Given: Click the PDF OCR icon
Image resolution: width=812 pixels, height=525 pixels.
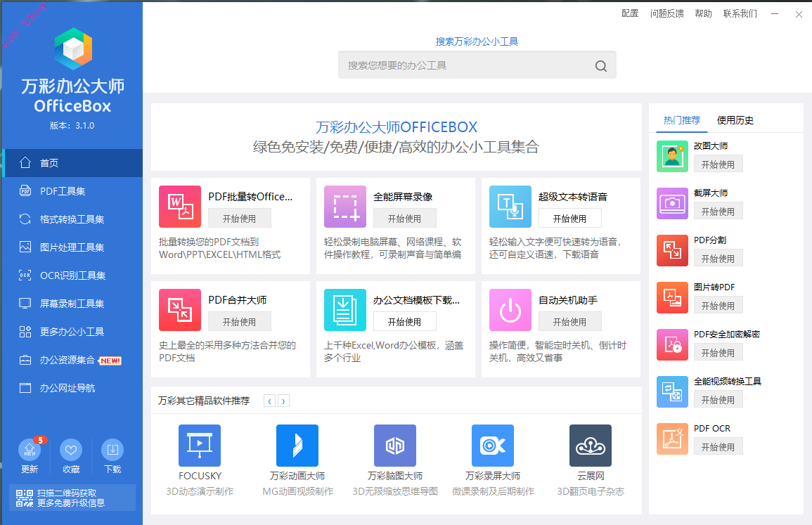Looking at the screenshot, I should (672, 439).
